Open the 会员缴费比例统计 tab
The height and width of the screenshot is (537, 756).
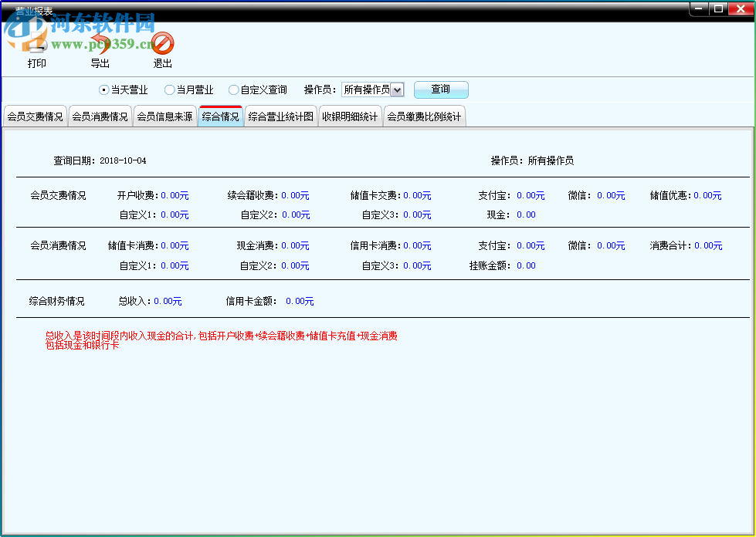point(424,117)
